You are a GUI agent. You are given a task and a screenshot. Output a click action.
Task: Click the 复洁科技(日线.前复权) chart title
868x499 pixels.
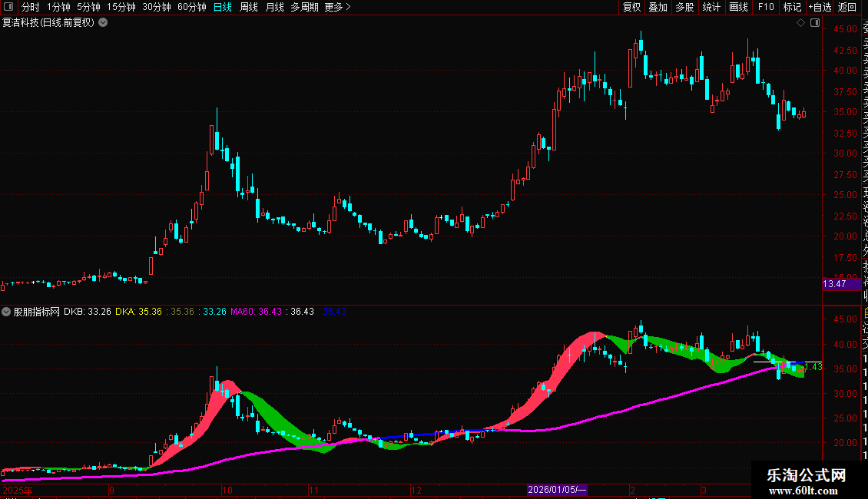coord(48,23)
